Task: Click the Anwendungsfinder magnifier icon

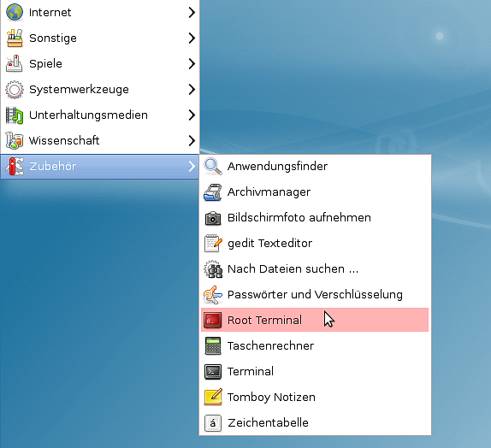Action: pos(213,166)
